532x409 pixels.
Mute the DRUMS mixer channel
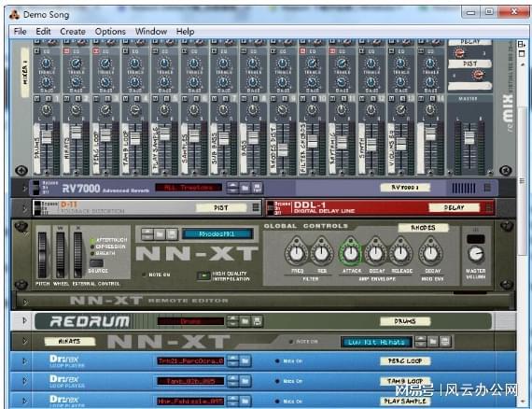(37, 99)
